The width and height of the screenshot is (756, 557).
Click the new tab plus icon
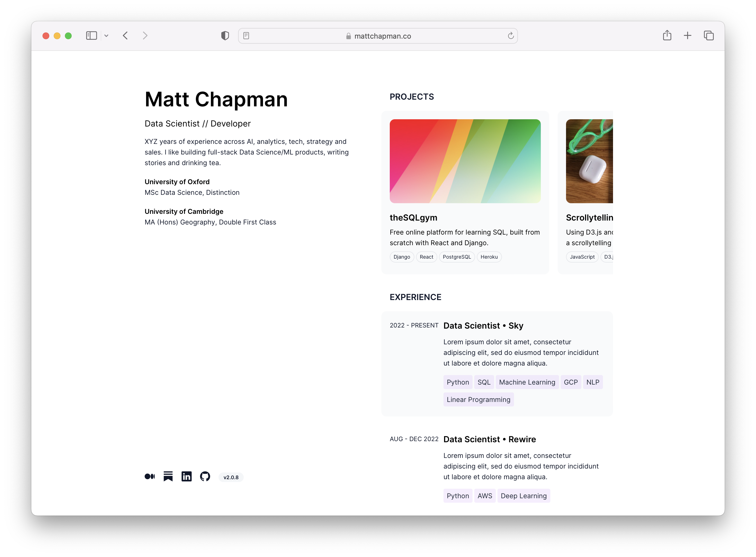coord(688,35)
